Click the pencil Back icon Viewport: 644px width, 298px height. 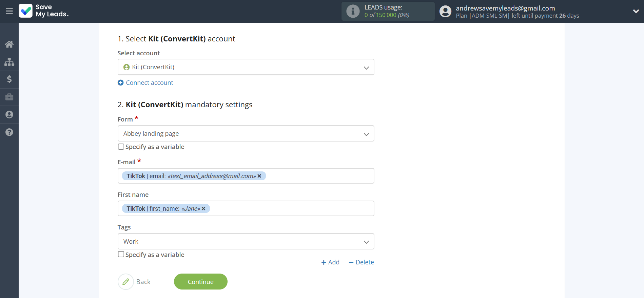tap(126, 282)
